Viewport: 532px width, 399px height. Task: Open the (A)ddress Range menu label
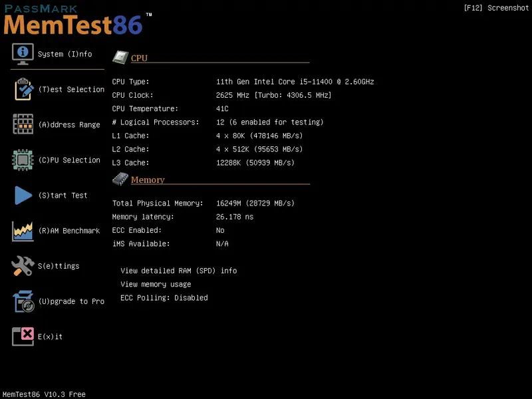coord(69,125)
